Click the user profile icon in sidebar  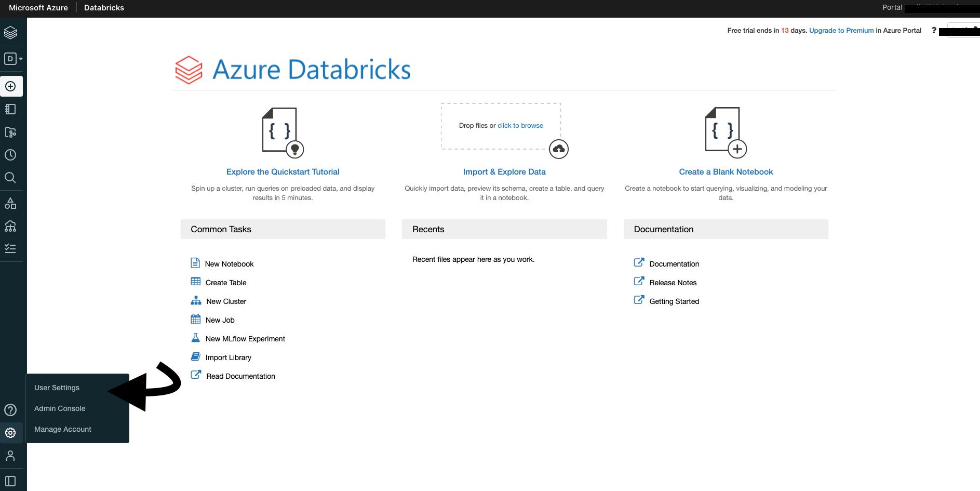pyautogui.click(x=10, y=456)
